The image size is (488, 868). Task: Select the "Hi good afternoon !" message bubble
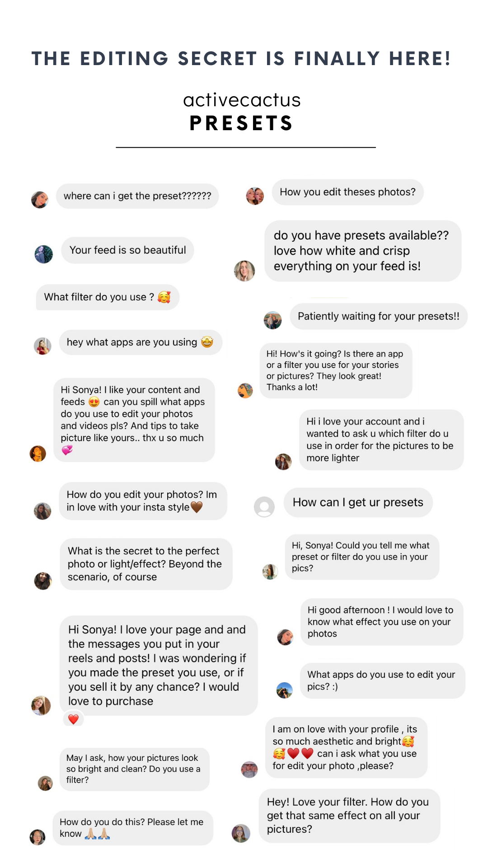coord(381,622)
